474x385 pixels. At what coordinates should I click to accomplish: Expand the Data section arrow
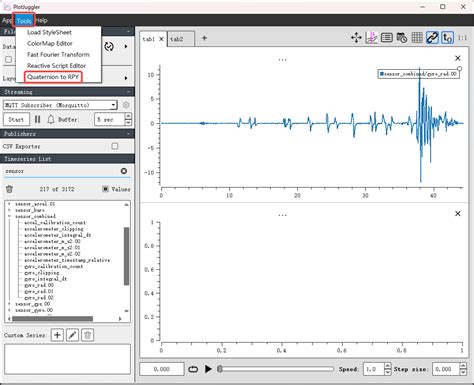coord(126,46)
